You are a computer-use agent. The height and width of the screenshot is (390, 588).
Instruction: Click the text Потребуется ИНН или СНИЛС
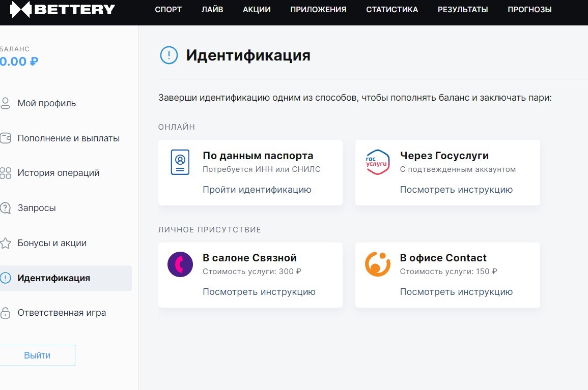click(262, 169)
